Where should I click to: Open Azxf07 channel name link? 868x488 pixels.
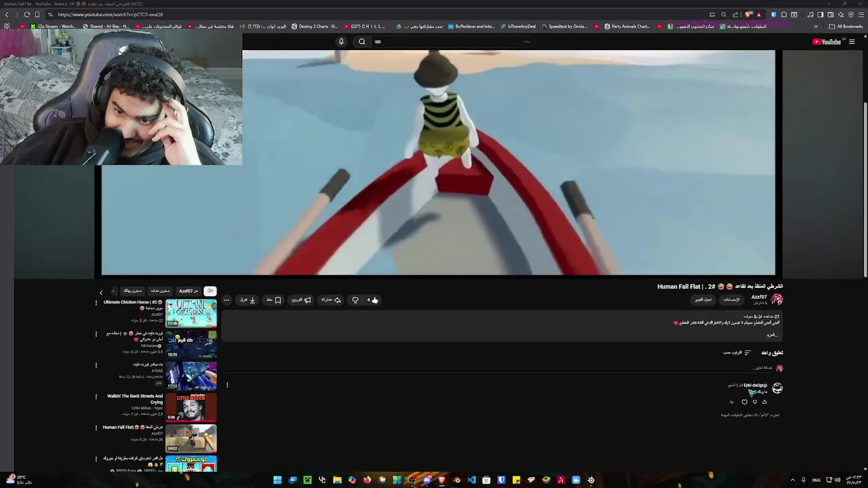(759, 297)
